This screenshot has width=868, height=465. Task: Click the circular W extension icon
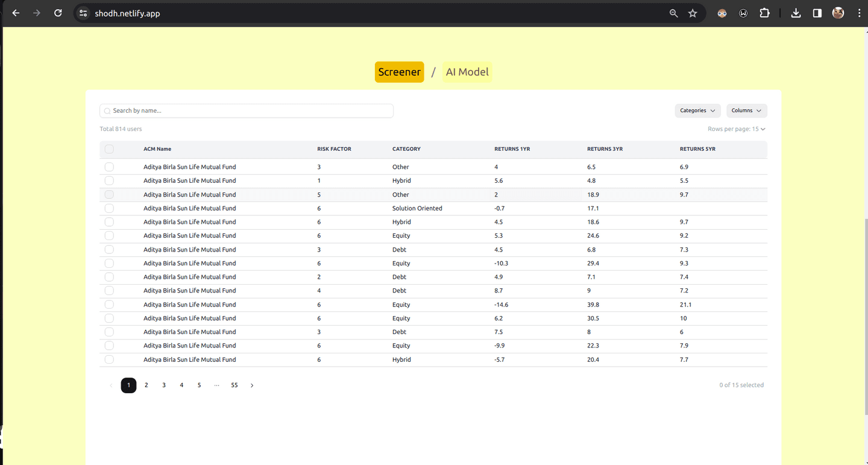tap(743, 13)
